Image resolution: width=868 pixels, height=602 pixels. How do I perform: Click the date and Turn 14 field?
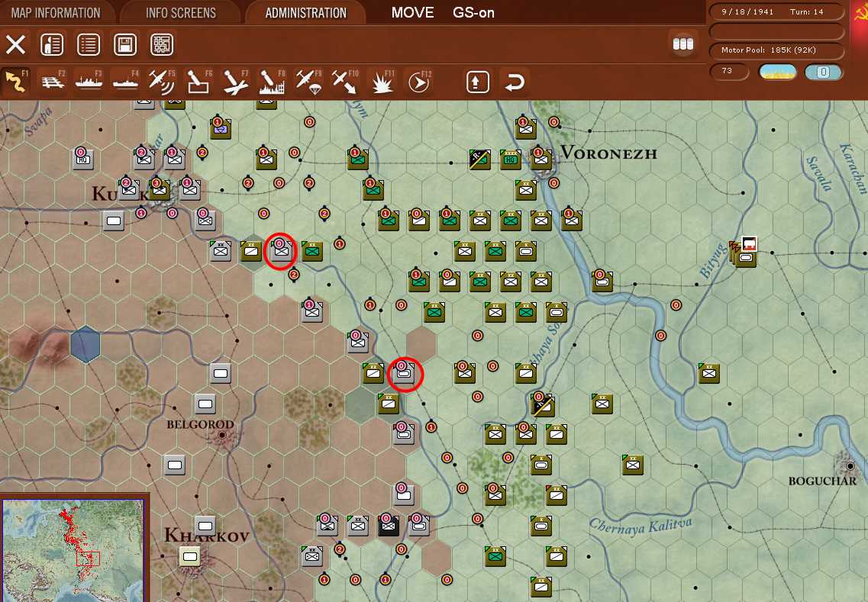776,11
